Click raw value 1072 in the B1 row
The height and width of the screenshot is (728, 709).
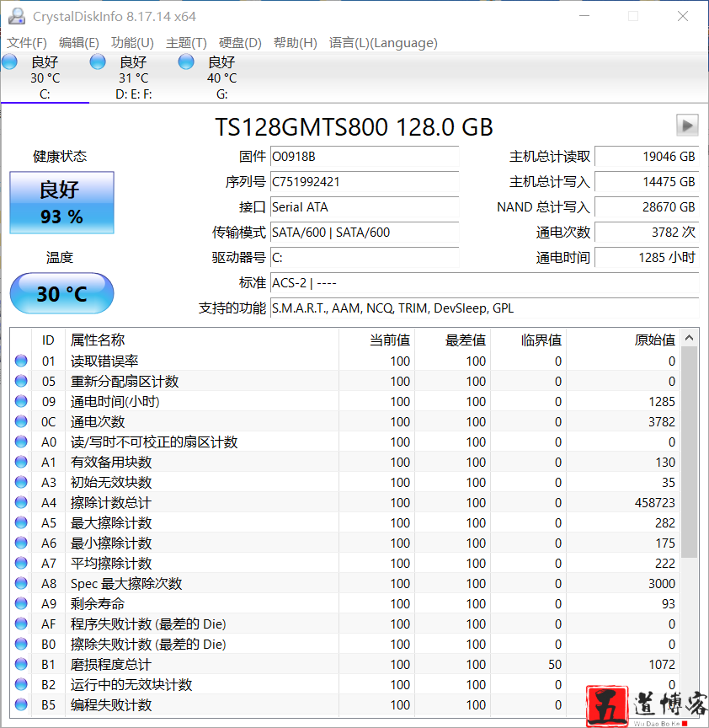coord(662,665)
